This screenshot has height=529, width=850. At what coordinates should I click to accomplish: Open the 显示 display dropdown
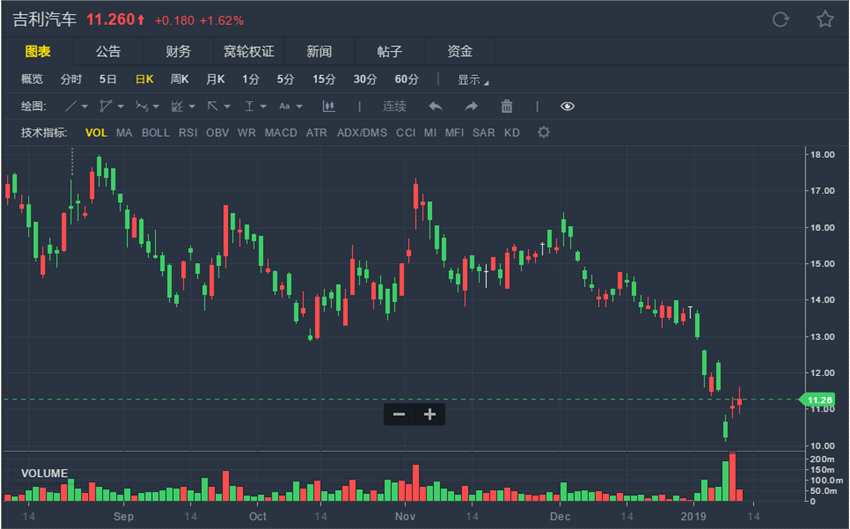tap(472, 80)
